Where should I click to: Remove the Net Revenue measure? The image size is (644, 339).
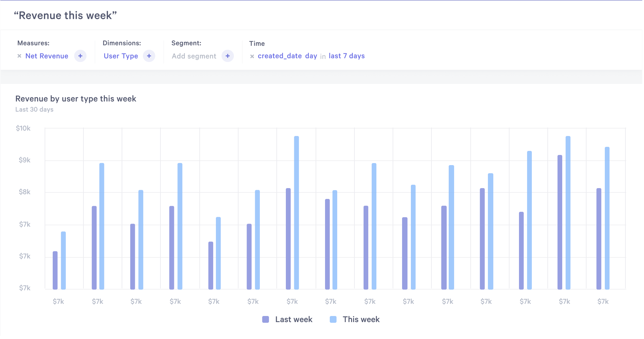(x=19, y=56)
